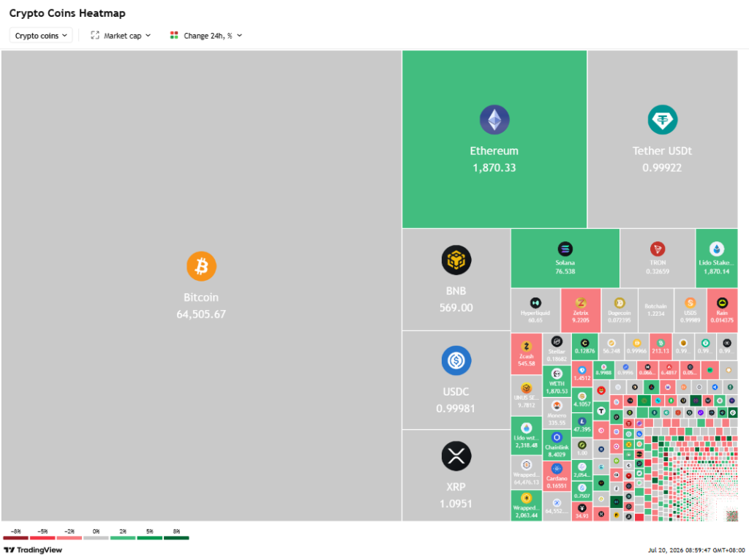This screenshot has height=560, width=749.
Task: Click the Dogecoin icon
Action: 620,303
